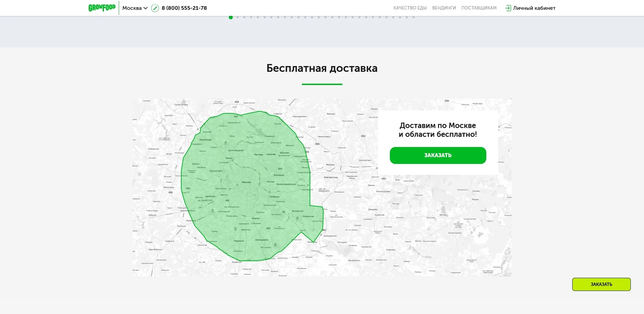Click the Москва label on the map
This screenshot has width=644, height=314.
click(246, 182)
